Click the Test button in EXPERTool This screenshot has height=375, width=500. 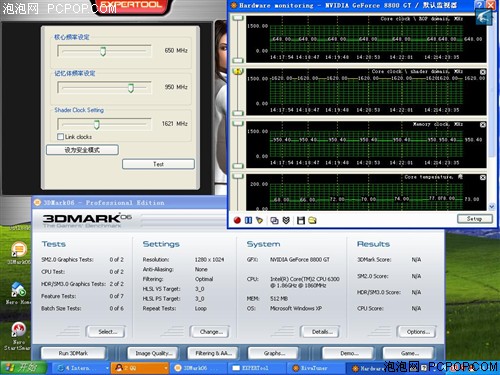pos(158,164)
